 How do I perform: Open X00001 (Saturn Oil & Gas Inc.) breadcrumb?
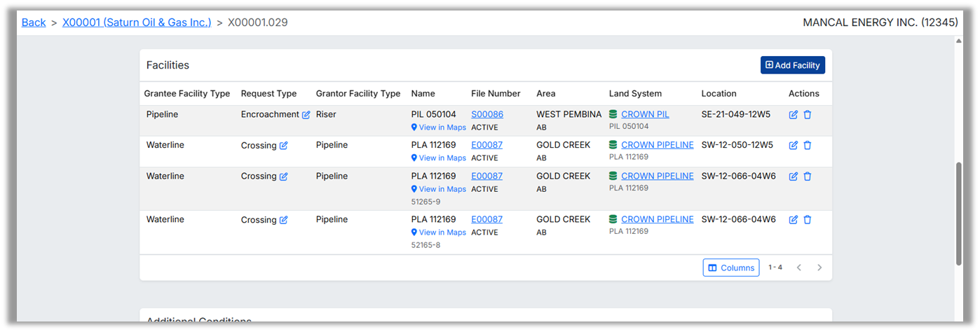(137, 22)
